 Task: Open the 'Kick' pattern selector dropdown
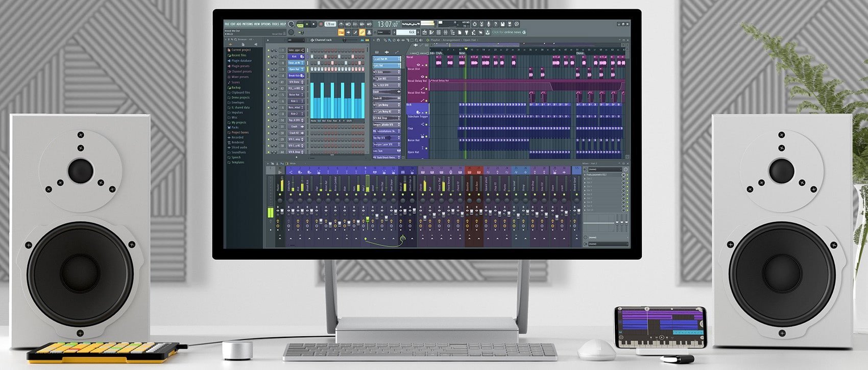(407, 32)
